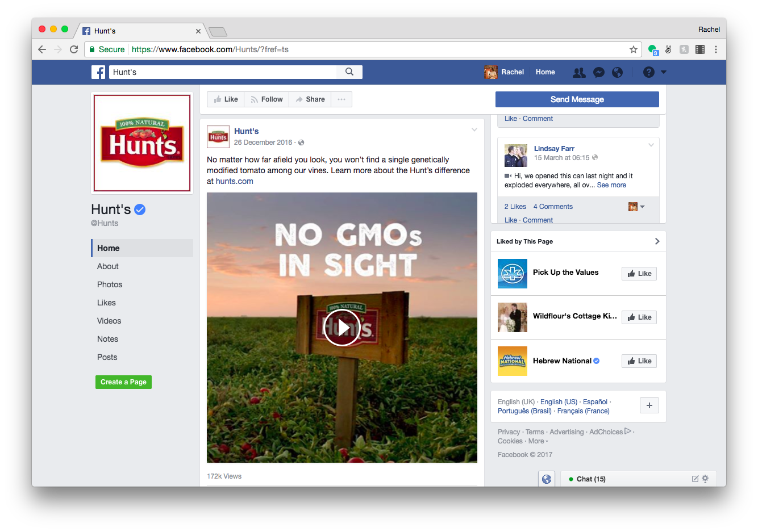
Task: Open the account dropdown arrow in blue bar
Action: tap(664, 72)
